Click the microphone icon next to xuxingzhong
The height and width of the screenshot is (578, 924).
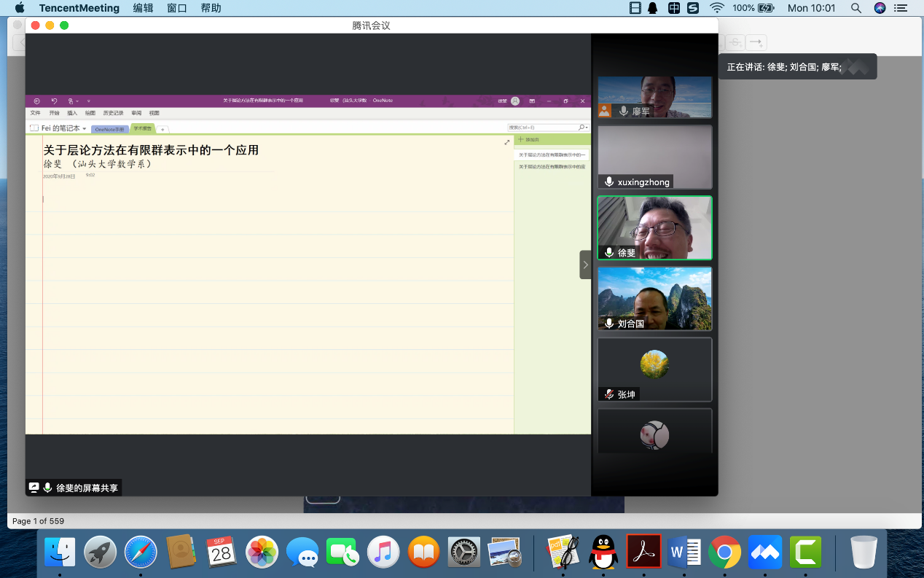click(x=609, y=181)
